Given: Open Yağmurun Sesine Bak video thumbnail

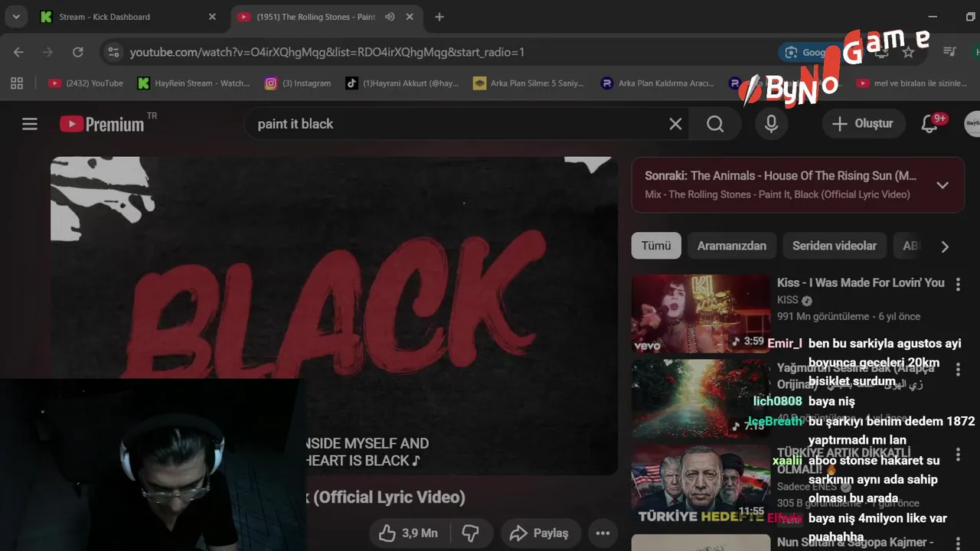Looking at the screenshot, I should 701,399.
